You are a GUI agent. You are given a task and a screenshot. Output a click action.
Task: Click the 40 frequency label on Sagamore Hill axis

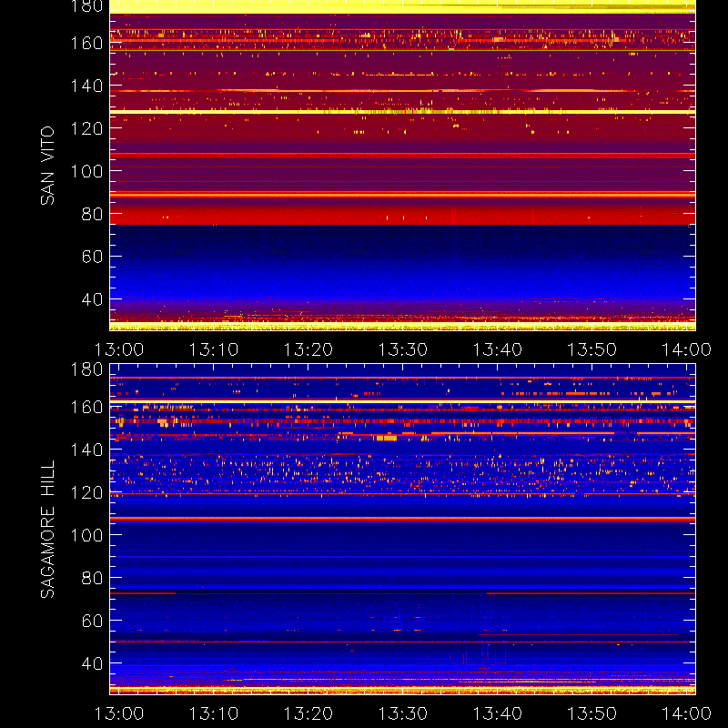point(92,663)
